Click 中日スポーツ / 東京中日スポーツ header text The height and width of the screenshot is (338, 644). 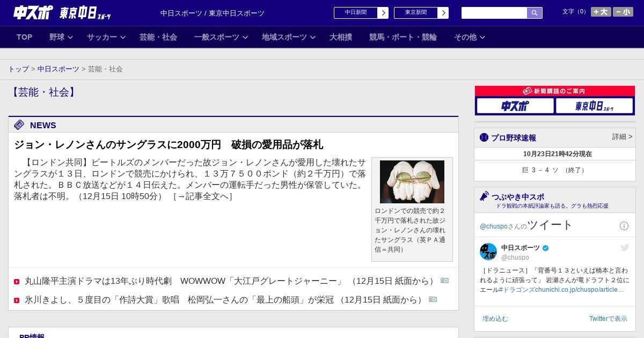coord(213,13)
